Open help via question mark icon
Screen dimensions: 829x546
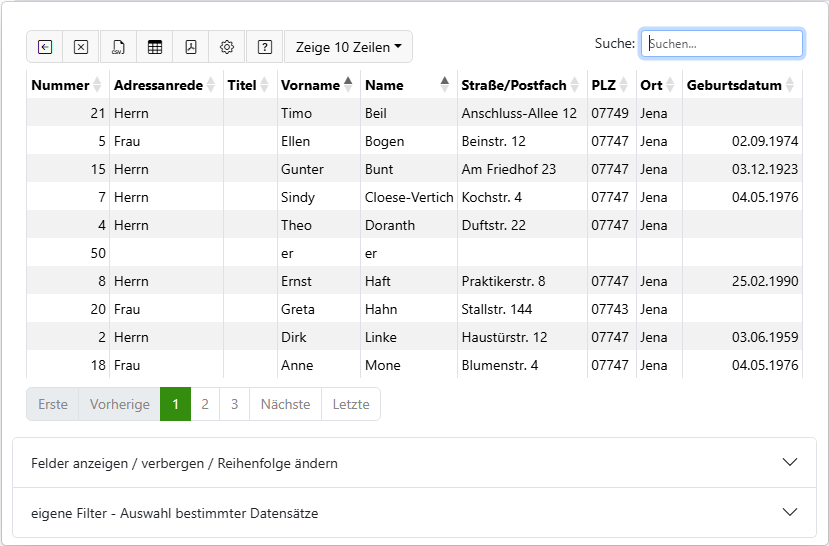click(264, 47)
